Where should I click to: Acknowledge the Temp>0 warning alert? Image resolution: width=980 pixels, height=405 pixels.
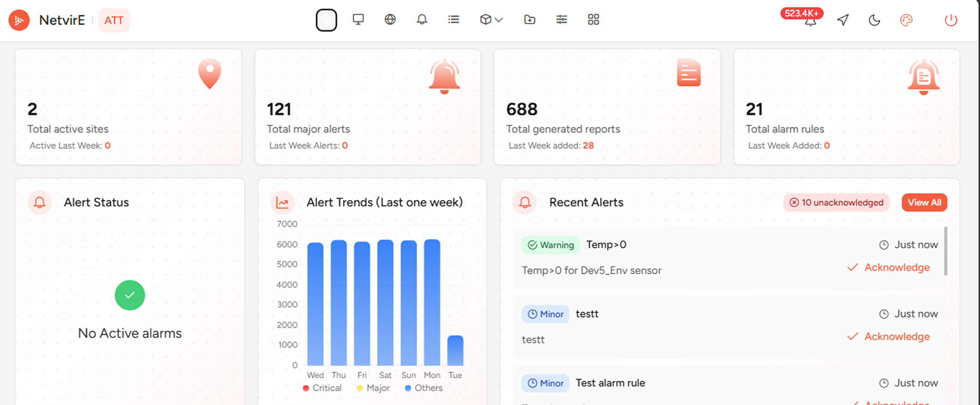coord(889,268)
